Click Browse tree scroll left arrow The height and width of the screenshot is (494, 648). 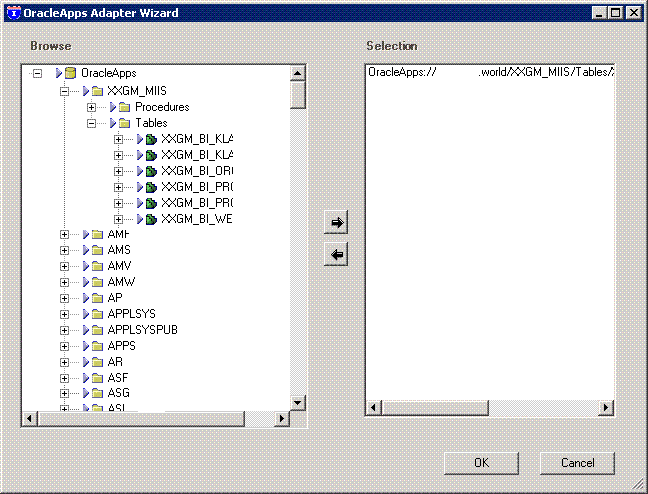[x=29, y=418]
